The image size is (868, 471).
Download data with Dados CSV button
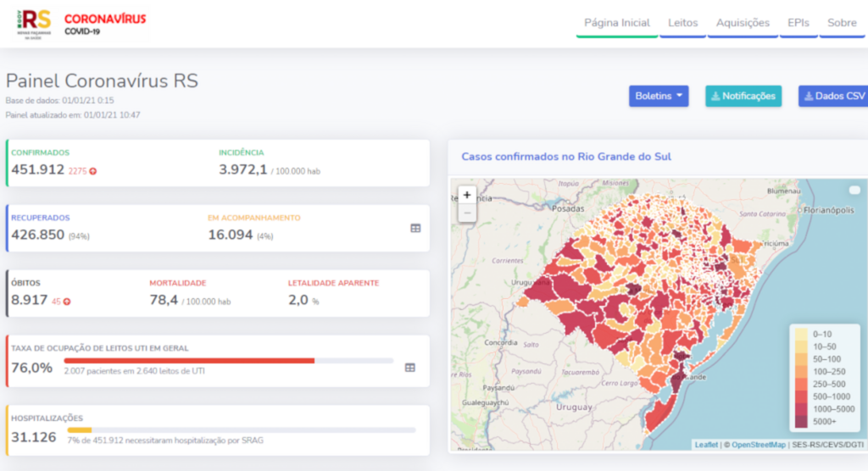click(x=834, y=96)
